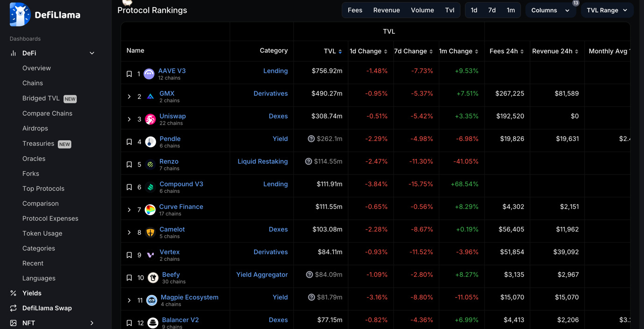Viewport: 644px width, 329px height.
Task: Expand the Magpie Ecosystem row
Action: tap(129, 300)
